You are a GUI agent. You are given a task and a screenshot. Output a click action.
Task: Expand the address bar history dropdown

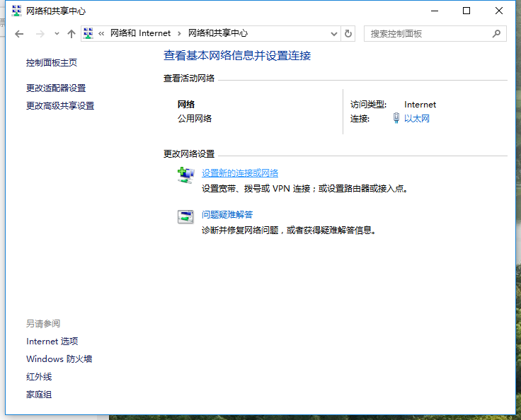334,33
